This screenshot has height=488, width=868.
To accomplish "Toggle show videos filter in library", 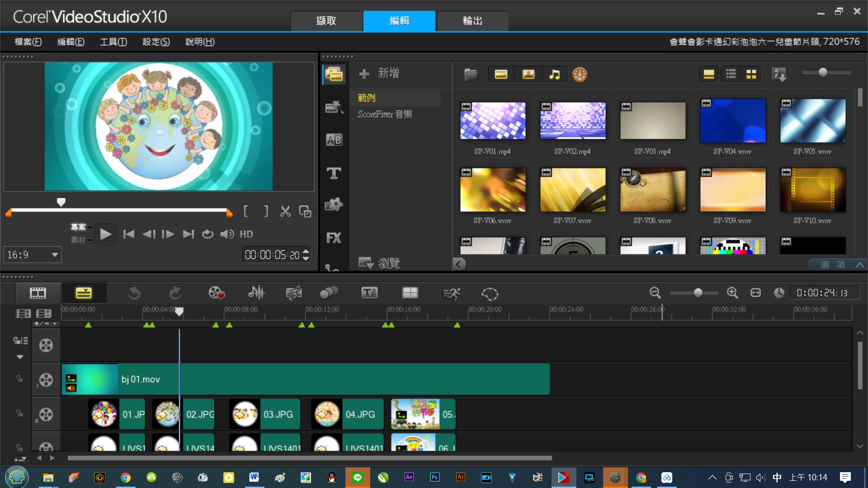I will click(501, 75).
